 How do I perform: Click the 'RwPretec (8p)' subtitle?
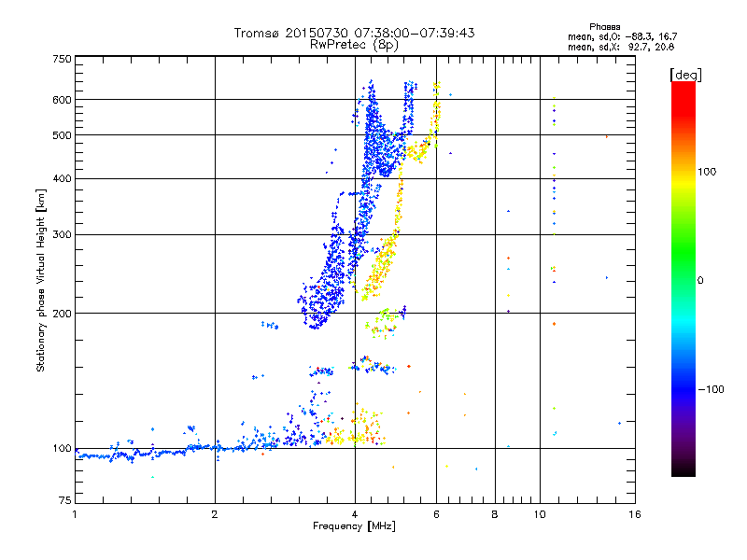354,45
